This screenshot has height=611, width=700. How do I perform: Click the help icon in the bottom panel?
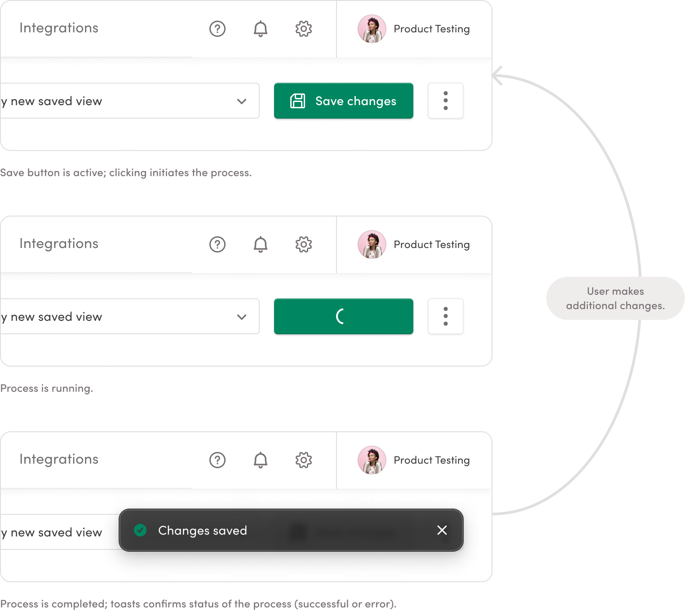pos(217,460)
